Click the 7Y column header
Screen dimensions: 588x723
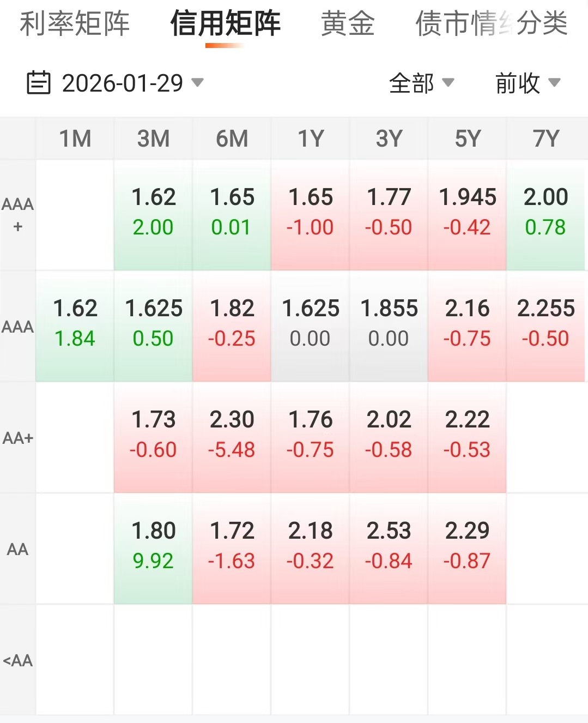point(546,138)
